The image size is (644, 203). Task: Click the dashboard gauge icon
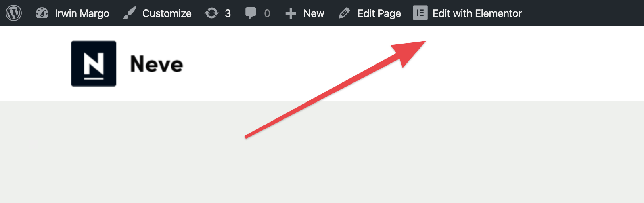coord(42,13)
